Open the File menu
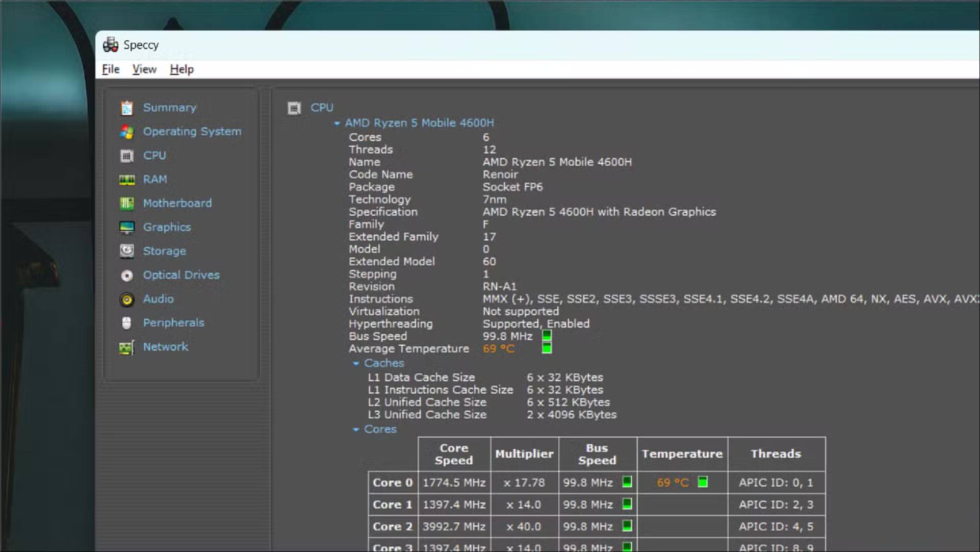This screenshot has width=980, height=552. (x=111, y=69)
